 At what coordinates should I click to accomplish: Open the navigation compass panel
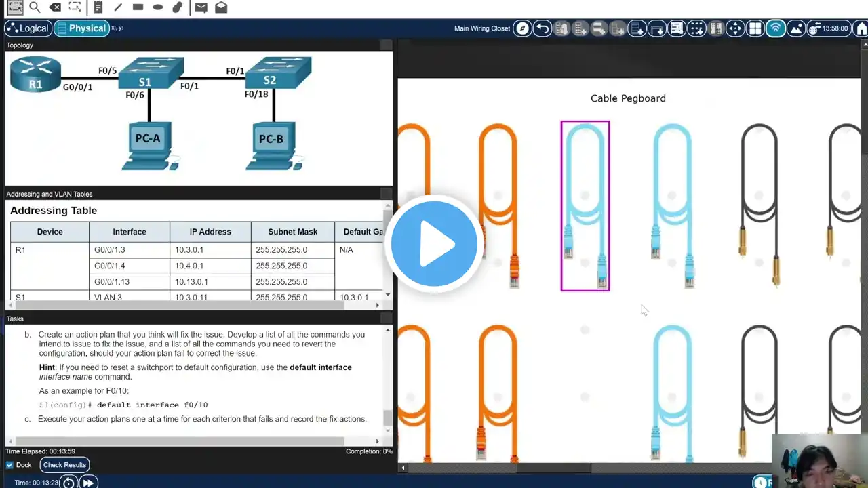pyautogui.click(x=522, y=28)
